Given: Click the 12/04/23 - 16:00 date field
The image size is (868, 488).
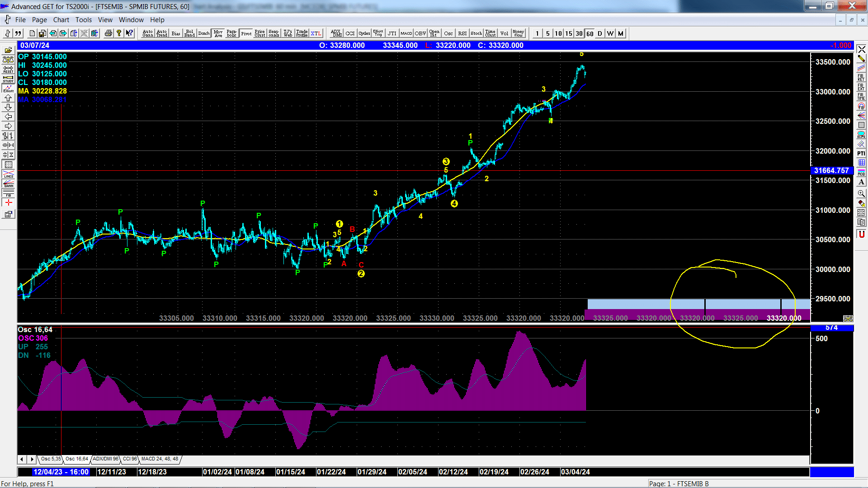Looking at the screenshot, I should point(61,472).
